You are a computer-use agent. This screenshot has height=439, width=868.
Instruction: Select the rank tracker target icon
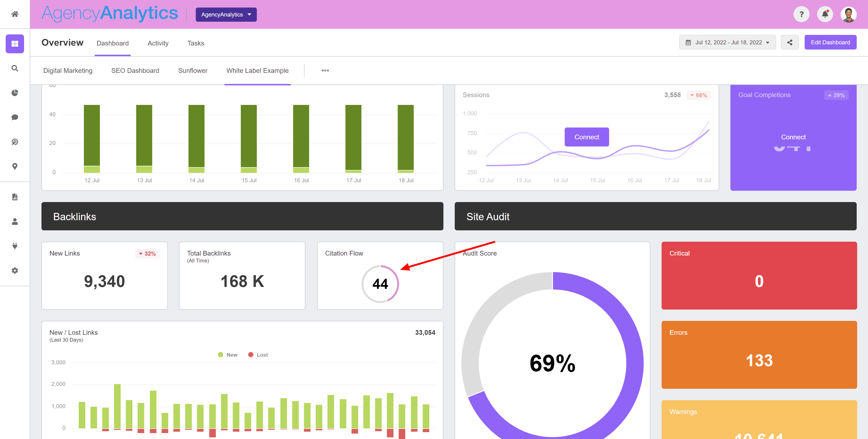[x=14, y=142]
